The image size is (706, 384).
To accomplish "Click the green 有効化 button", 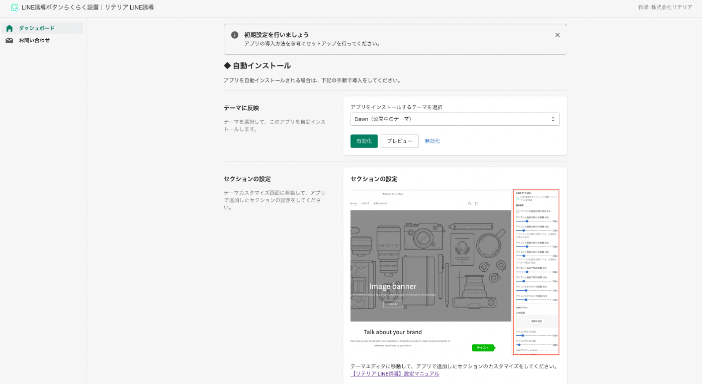I will click(364, 141).
